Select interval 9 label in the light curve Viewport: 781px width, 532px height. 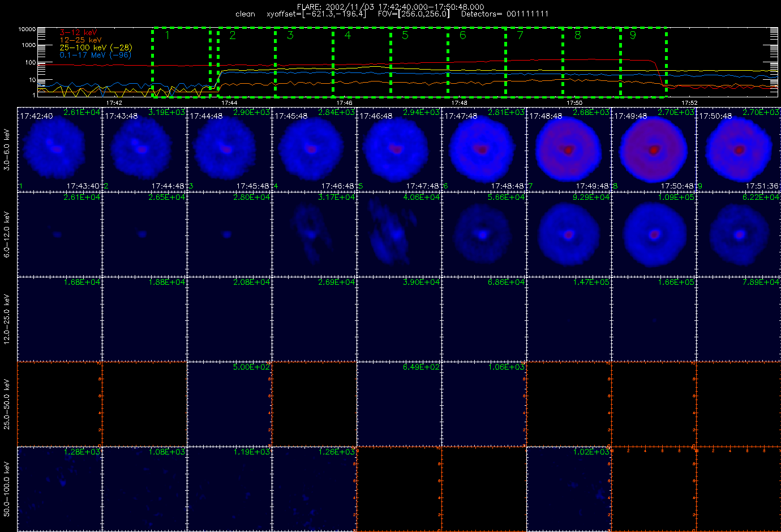[633, 35]
